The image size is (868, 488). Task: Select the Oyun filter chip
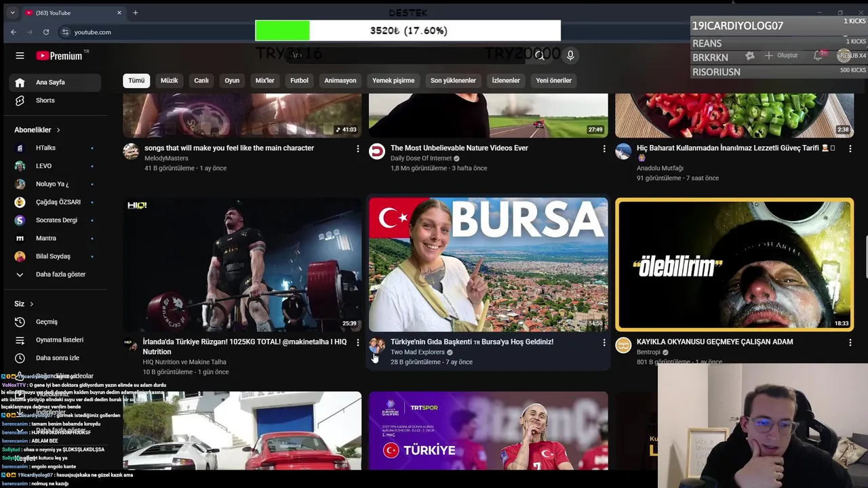click(232, 80)
